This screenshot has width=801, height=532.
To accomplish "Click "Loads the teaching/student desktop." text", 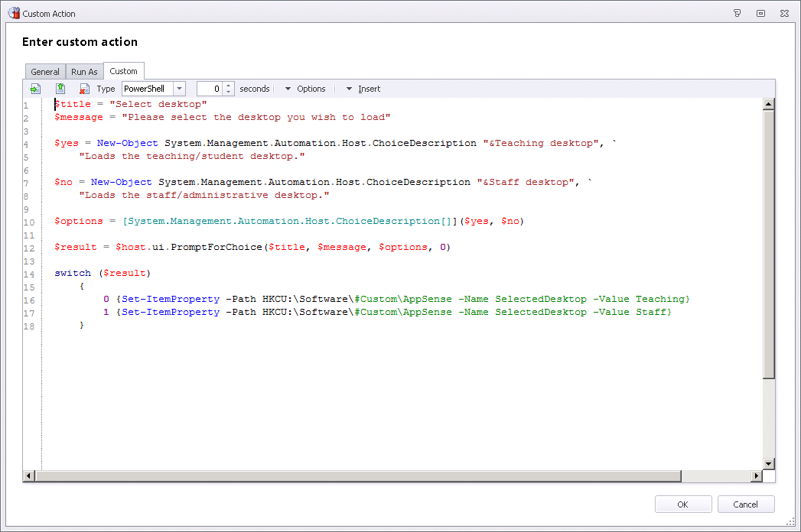I will 192,156.
